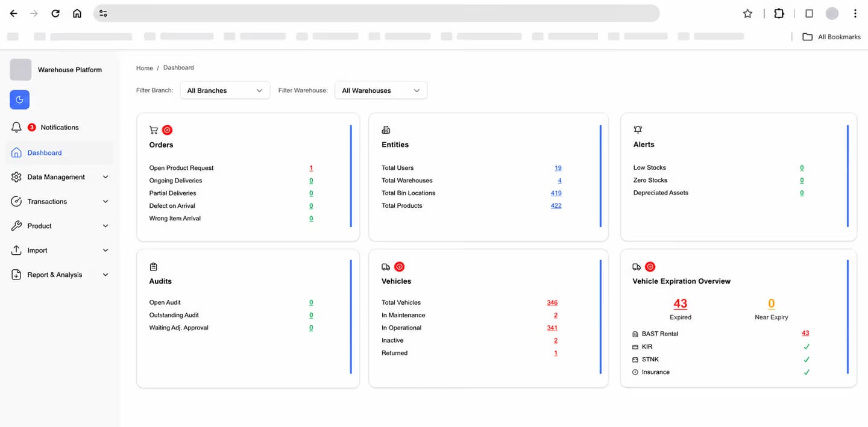Click the KIR green checkmark
868x427 pixels.
coord(807,346)
